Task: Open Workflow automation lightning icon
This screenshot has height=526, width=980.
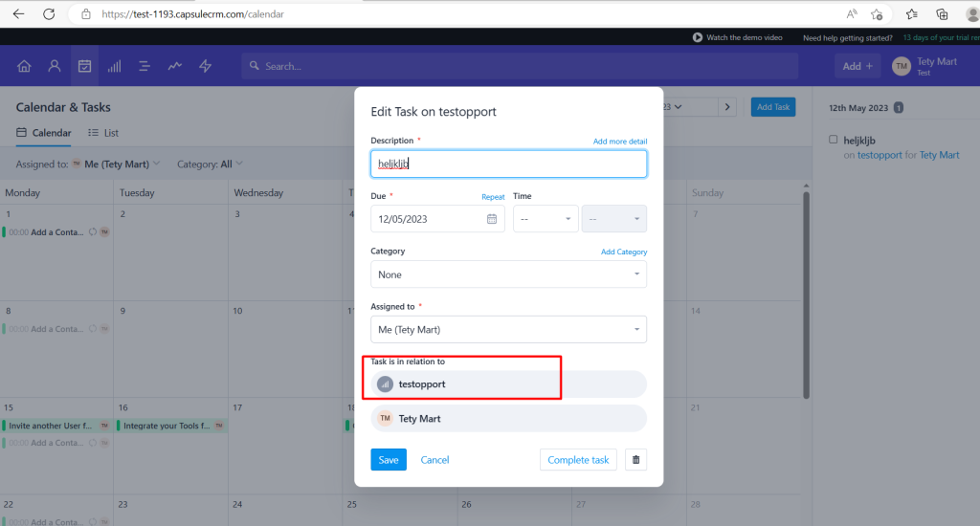Action: pyautogui.click(x=205, y=66)
